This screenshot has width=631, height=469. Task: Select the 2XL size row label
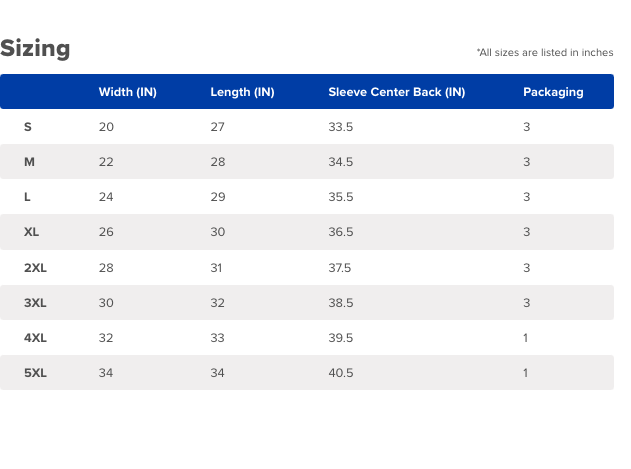35,268
